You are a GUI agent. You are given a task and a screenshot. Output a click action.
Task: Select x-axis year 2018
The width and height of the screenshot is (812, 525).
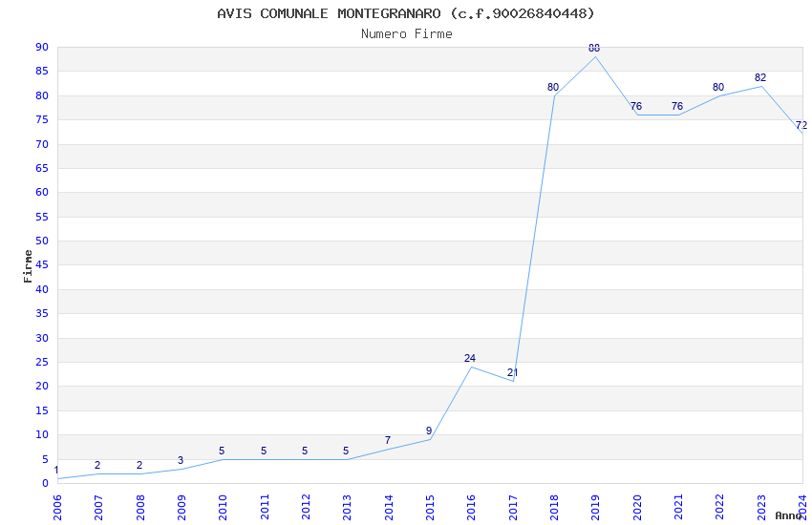coord(554,508)
